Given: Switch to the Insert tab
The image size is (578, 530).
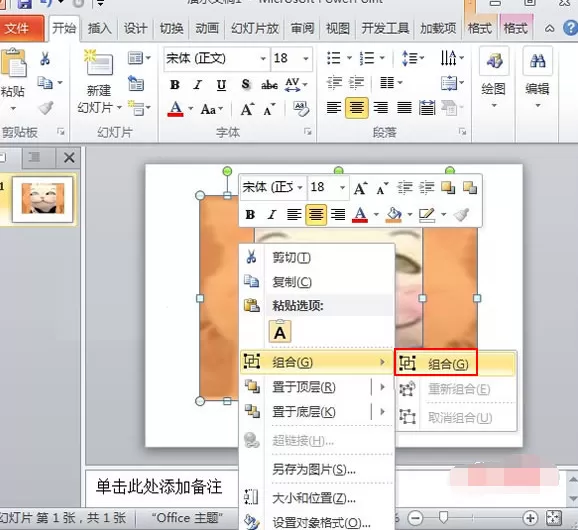Looking at the screenshot, I should click(100, 28).
